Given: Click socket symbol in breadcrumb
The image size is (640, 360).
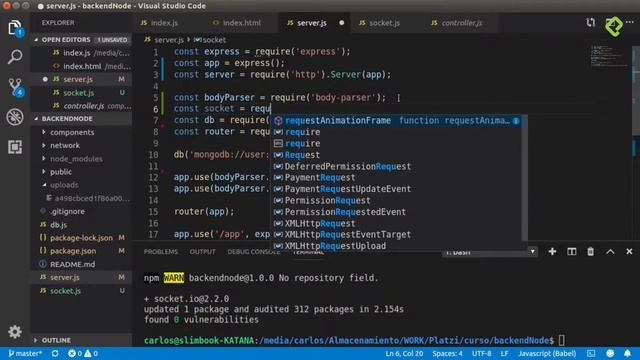Looking at the screenshot, I should tap(210, 40).
